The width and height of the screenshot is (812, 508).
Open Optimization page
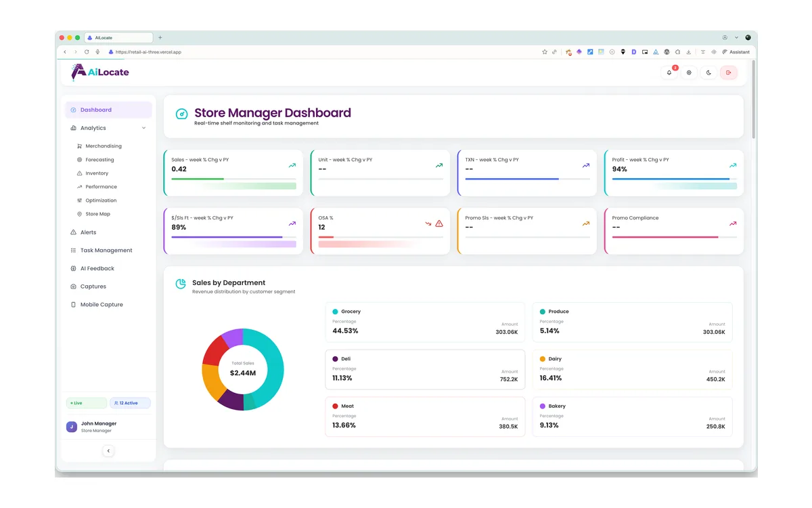click(101, 200)
